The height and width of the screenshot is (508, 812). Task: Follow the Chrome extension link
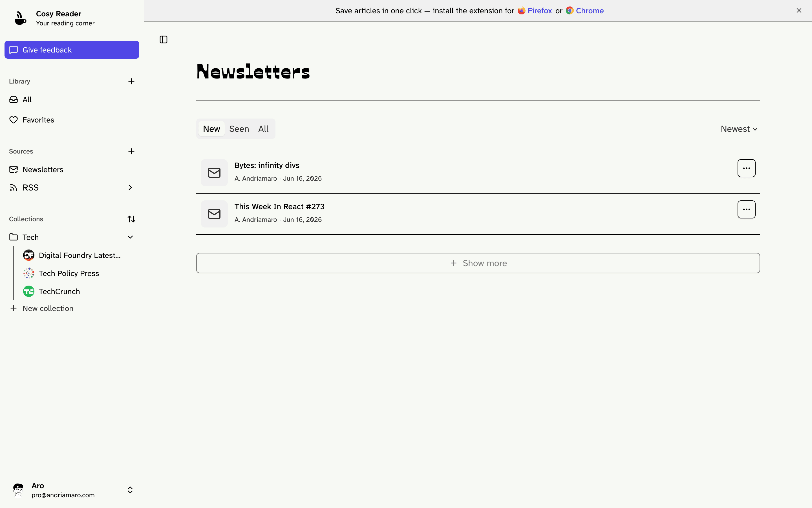pos(590,11)
